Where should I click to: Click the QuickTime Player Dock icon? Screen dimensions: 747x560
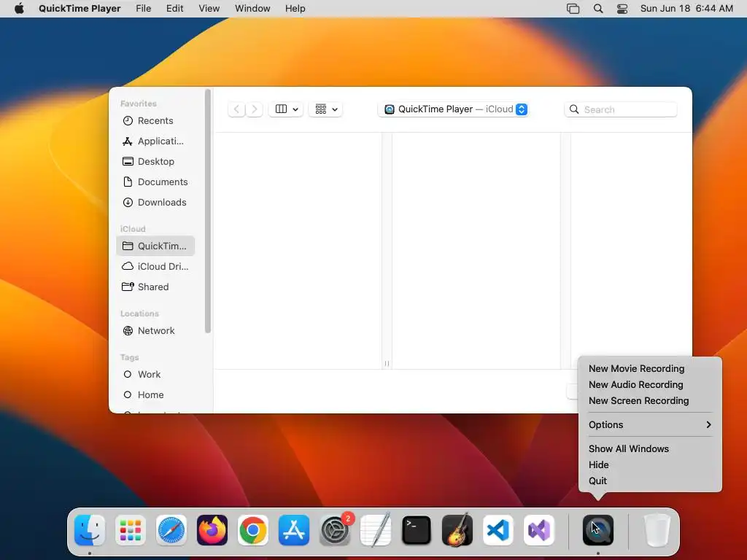coord(598,530)
